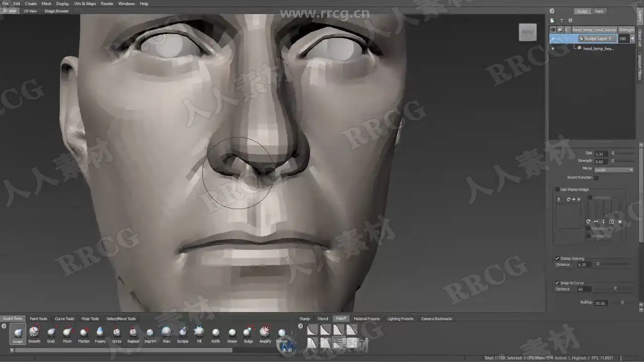Select the Scrape sculpt tool
Viewport: 644px width, 362px height.
click(183, 334)
